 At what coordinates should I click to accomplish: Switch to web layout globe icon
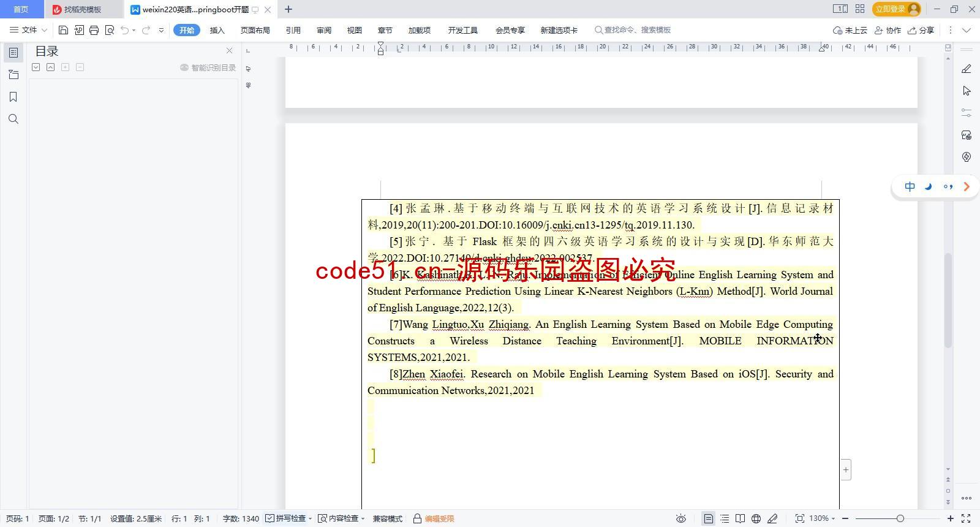756,518
